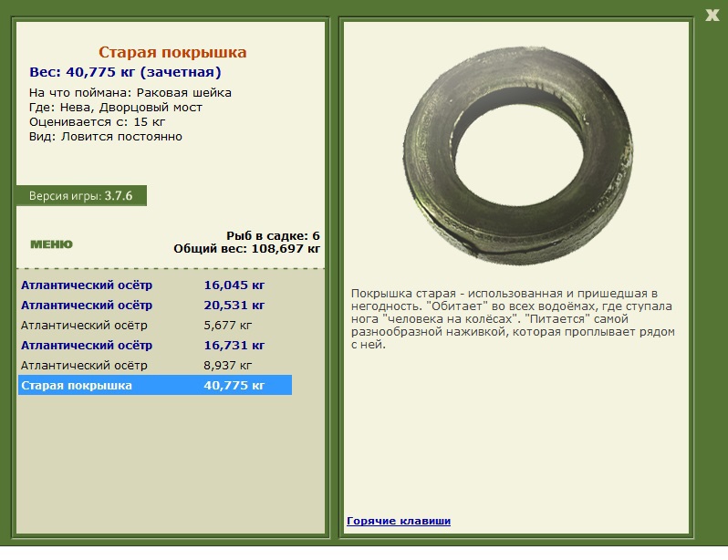Select the Атлантический осётр 5,677 кг row
Screen dimensions: 728x560
[155, 325]
